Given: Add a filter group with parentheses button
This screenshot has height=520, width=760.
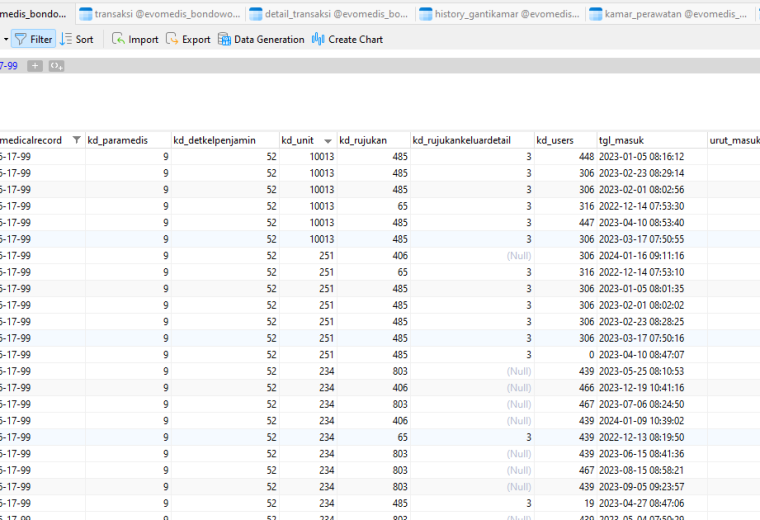Looking at the screenshot, I should coord(56,66).
